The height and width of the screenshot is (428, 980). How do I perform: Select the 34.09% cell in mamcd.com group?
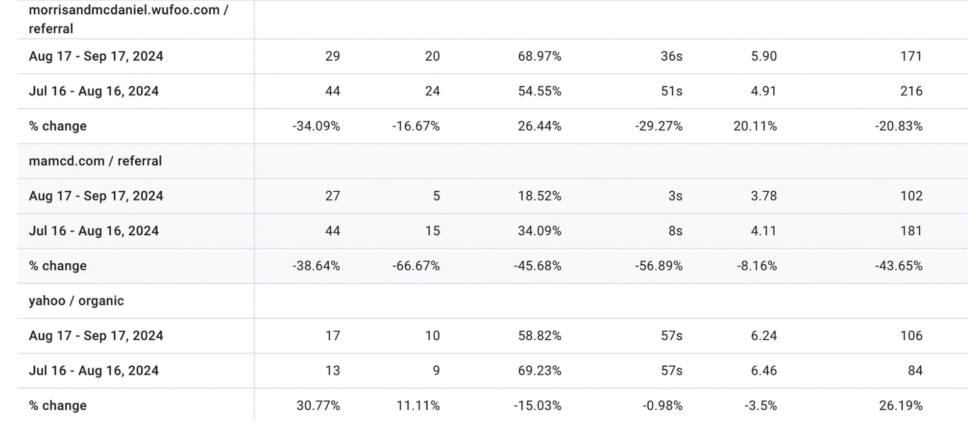(x=539, y=231)
